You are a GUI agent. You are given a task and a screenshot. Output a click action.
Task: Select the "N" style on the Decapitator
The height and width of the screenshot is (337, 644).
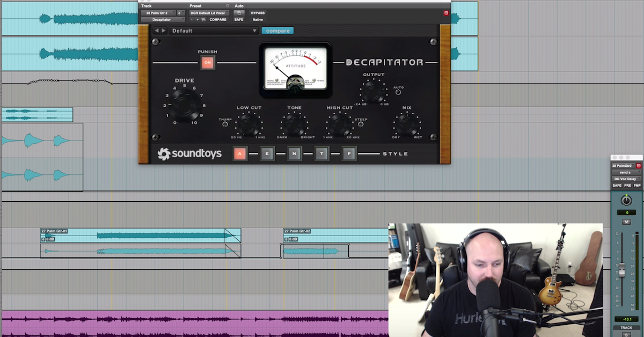pos(294,153)
